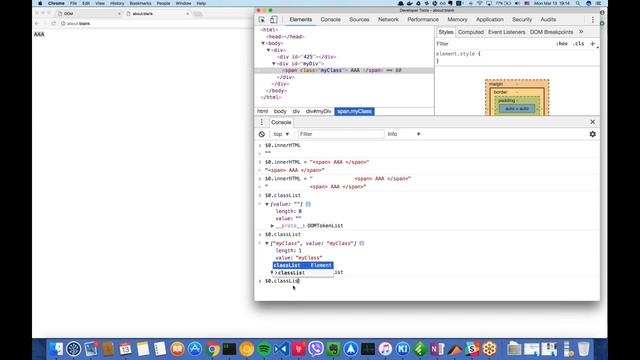Launch App Store from the dock
Viewport: 640px width, 360px height.
pyautogui.click(x=195, y=349)
